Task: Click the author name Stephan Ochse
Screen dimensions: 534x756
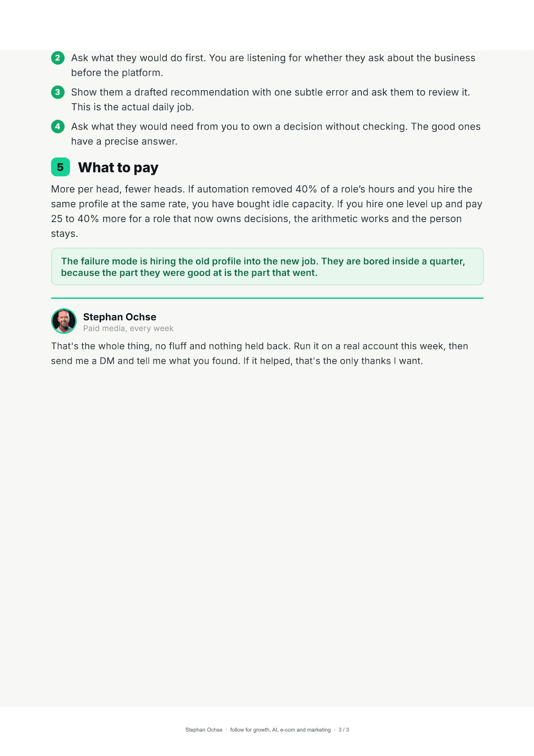Action: tap(120, 317)
